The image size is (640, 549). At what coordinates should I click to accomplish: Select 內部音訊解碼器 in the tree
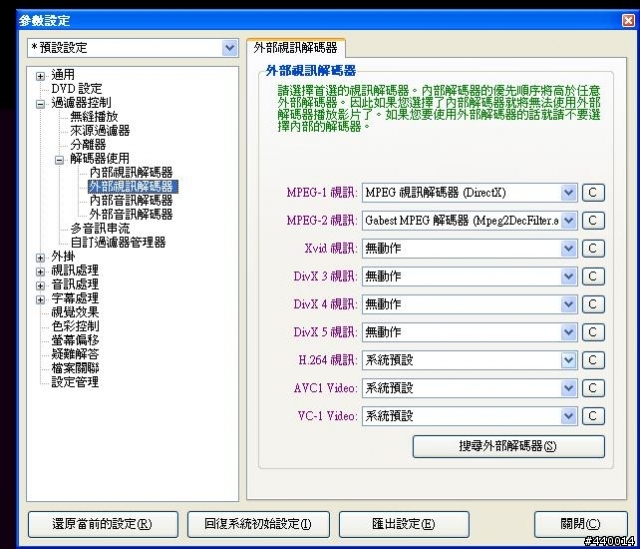coord(131,200)
